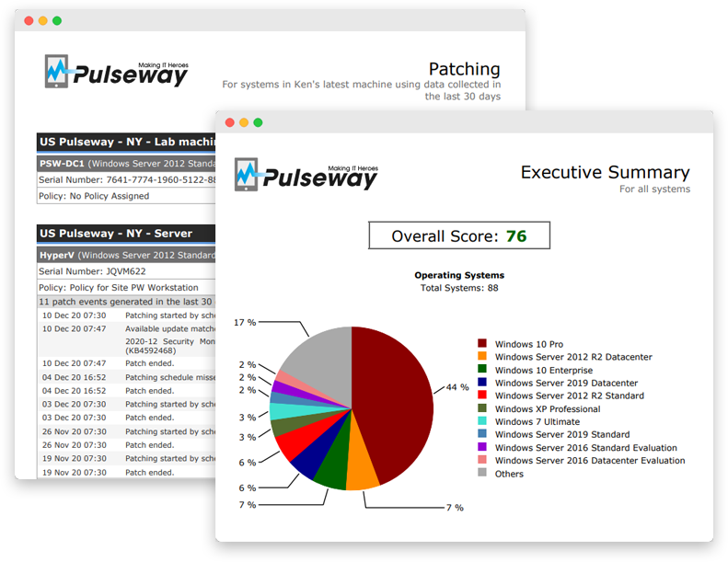Viewport: 728px width, 562px height.
Task: Click the 'Windows 10 Pro' legend label
Action: [x=529, y=344]
